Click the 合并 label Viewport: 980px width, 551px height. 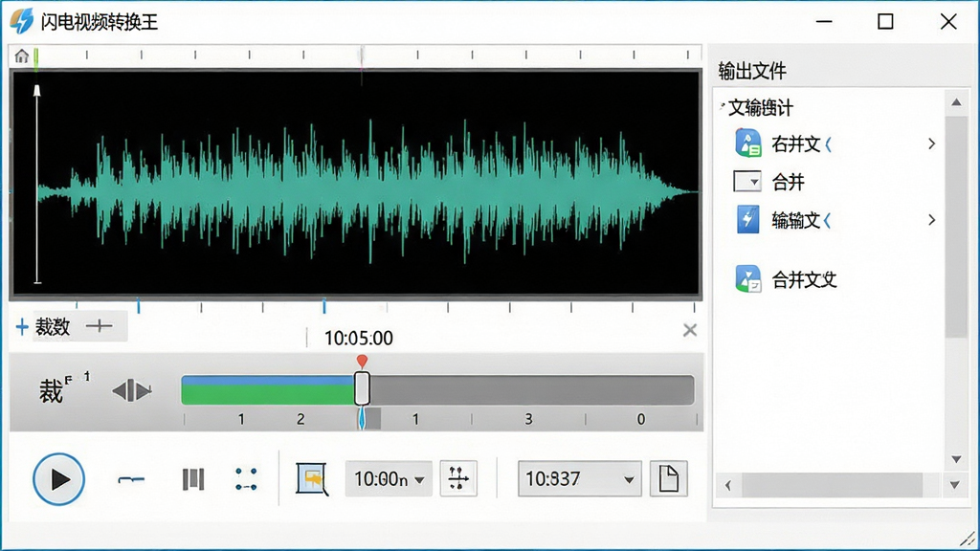tap(789, 182)
